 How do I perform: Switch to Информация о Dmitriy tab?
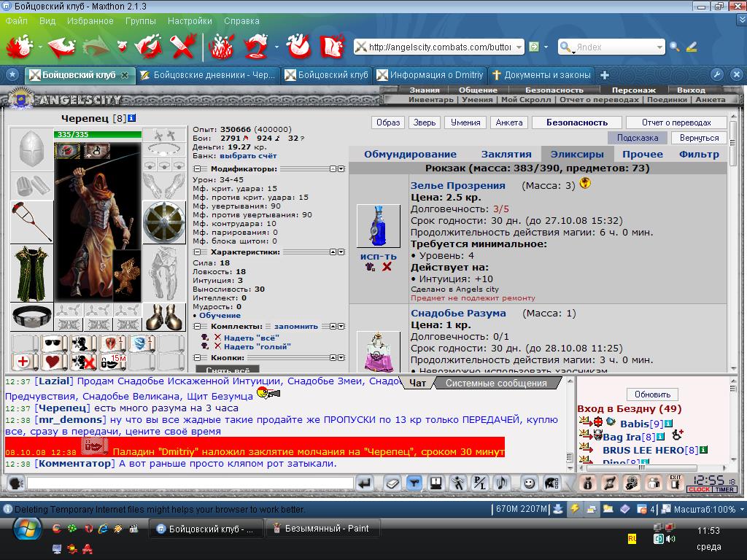pos(430,75)
